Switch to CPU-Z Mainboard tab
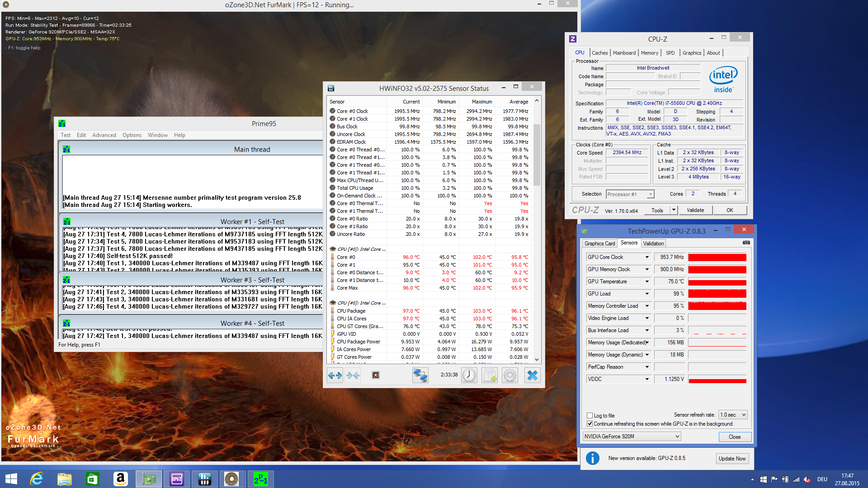 click(624, 53)
